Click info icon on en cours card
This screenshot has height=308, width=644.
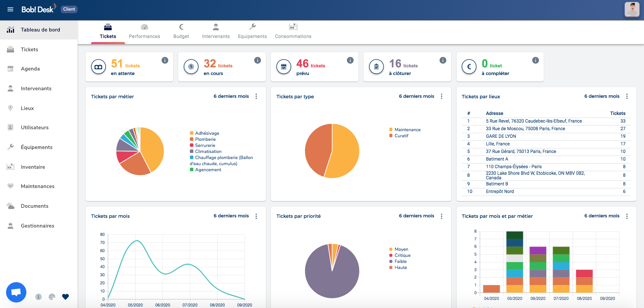point(257,60)
